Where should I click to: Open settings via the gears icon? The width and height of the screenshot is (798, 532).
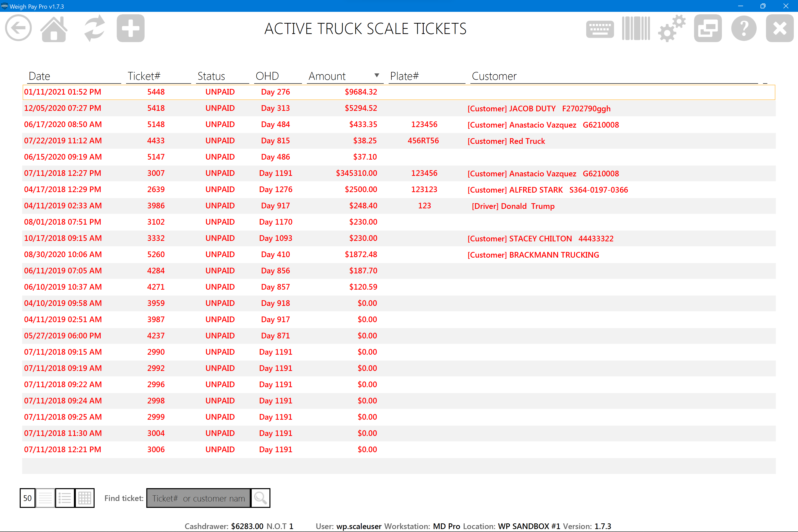point(671,29)
